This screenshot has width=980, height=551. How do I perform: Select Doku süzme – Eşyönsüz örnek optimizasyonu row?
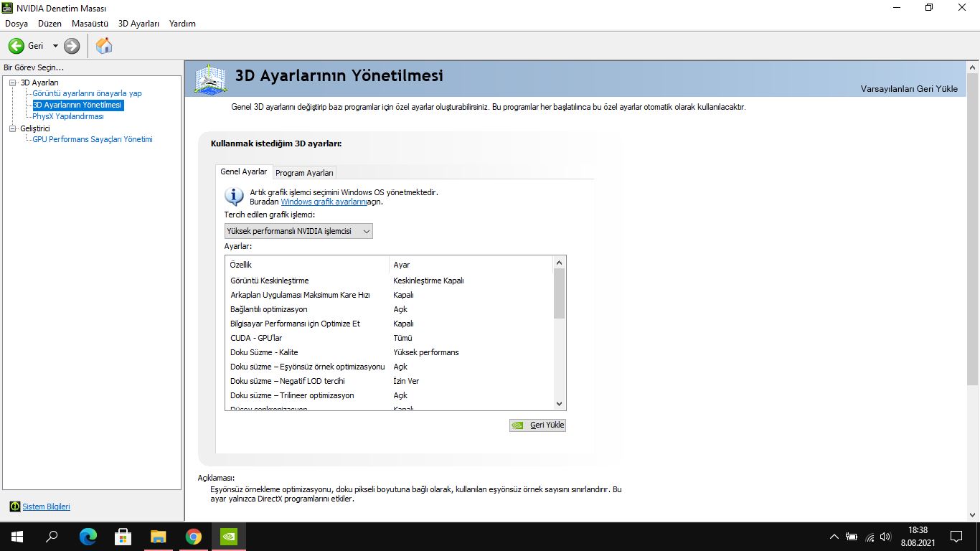[x=389, y=367]
